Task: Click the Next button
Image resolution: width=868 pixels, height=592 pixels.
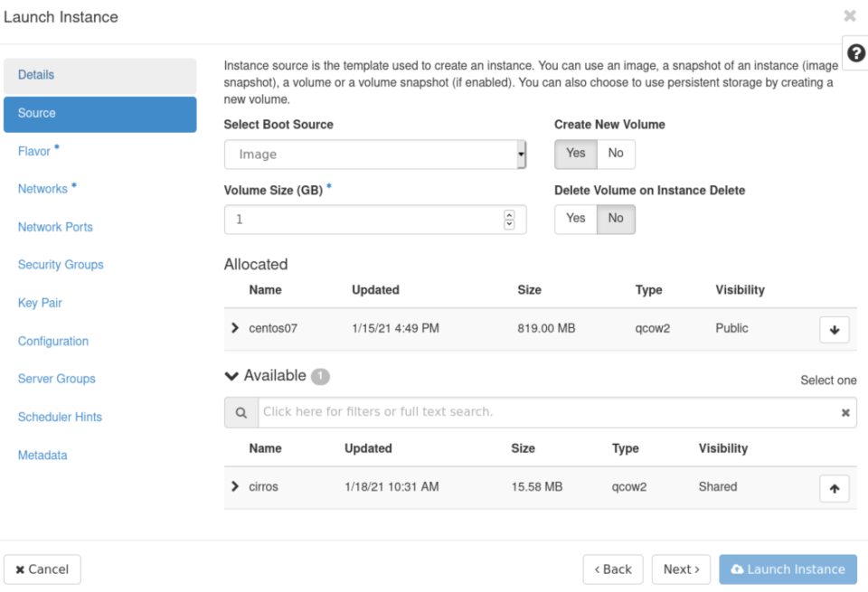Action: [x=682, y=569]
